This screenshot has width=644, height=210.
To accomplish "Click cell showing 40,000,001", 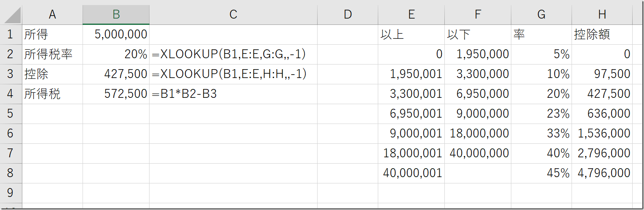I will [x=411, y=173].
